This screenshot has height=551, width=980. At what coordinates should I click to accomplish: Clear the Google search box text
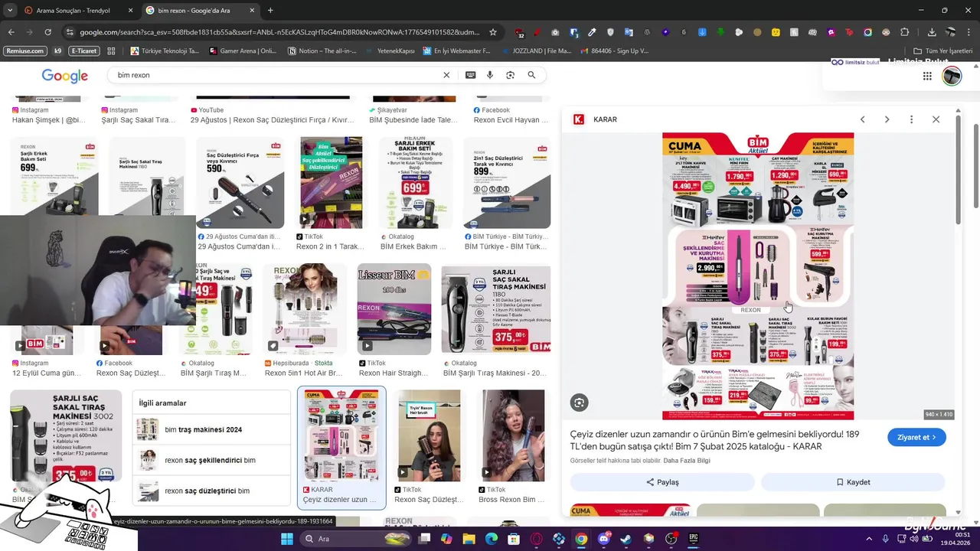coord(446,75)
